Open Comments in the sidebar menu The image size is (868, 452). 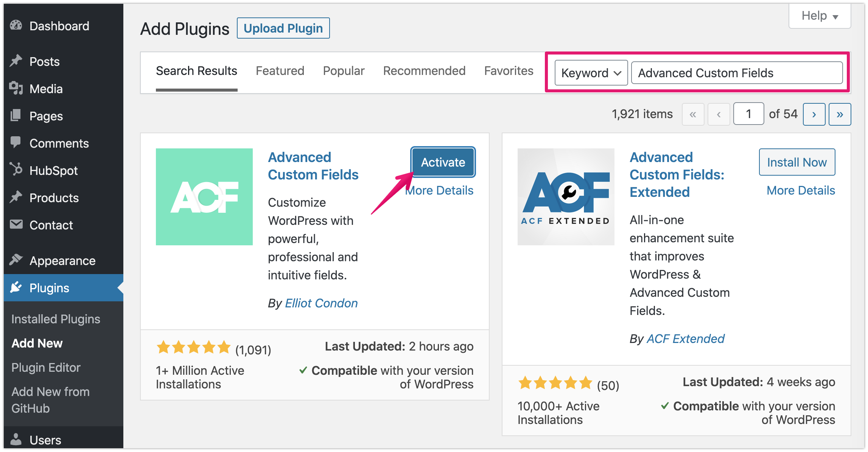[64, 143]
